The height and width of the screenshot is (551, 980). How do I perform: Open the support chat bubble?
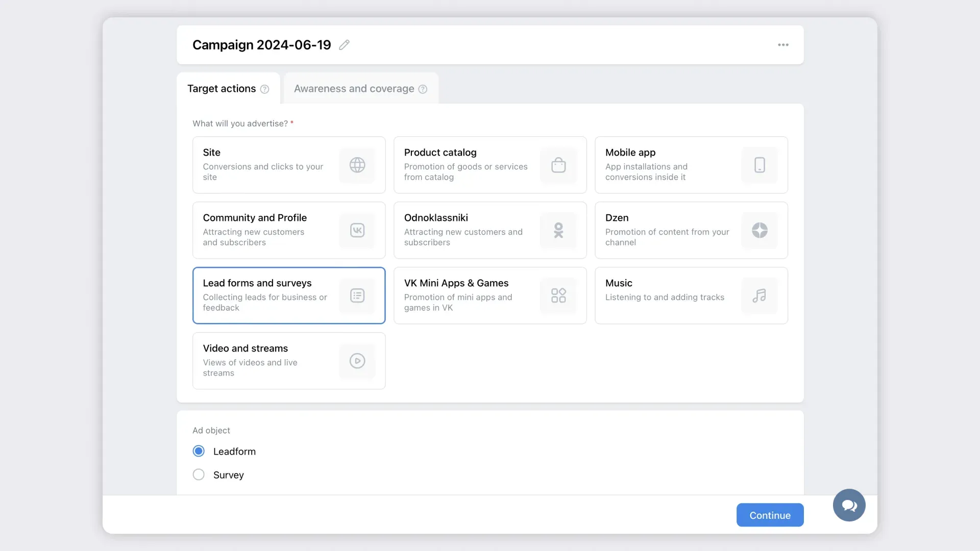coord(849,505)
